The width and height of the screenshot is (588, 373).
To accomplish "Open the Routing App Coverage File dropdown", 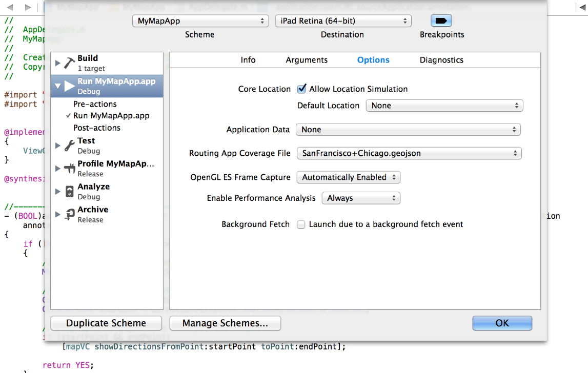I will 409,153.
